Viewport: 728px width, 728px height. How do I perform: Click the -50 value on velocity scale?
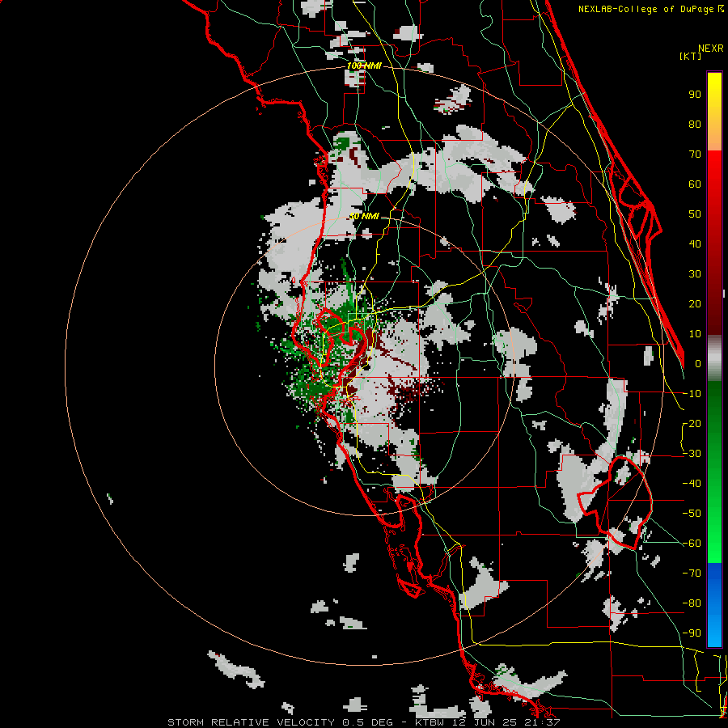(692, 514)
